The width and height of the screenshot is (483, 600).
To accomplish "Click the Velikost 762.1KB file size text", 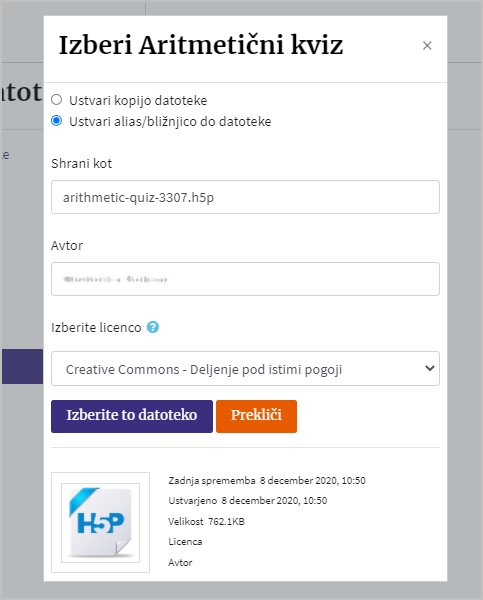I will pyautogui.click(x=206, y=522).
